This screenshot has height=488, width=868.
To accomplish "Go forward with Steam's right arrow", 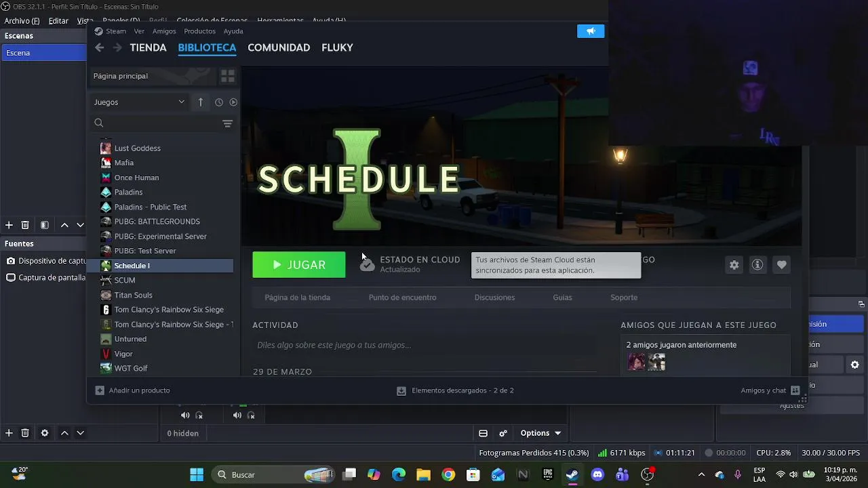I will pyautogui.click(x=117, y=47).
